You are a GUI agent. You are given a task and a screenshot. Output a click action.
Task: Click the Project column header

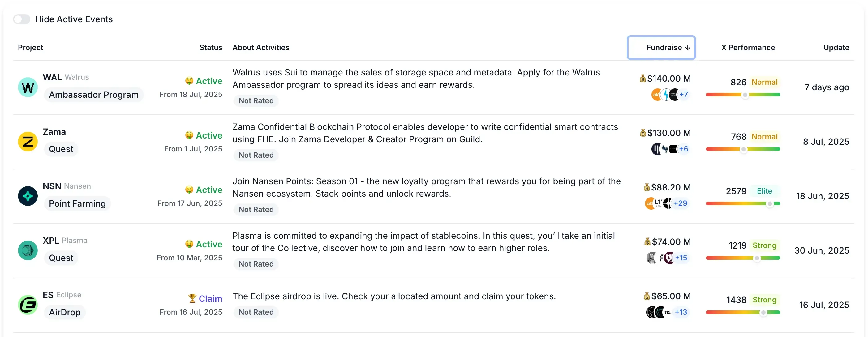30,48
